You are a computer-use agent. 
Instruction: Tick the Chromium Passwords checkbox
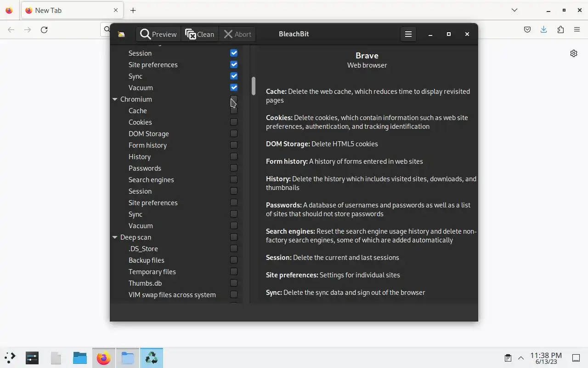[x=234, y=168]
